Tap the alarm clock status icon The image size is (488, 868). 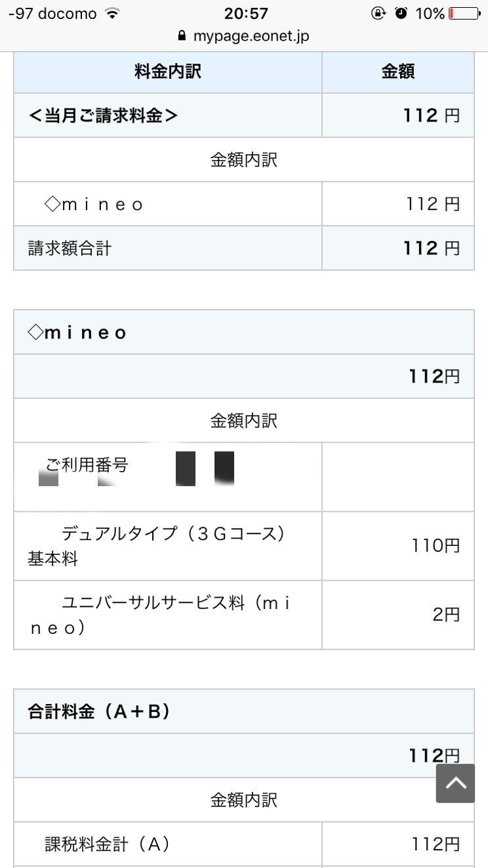401,13
